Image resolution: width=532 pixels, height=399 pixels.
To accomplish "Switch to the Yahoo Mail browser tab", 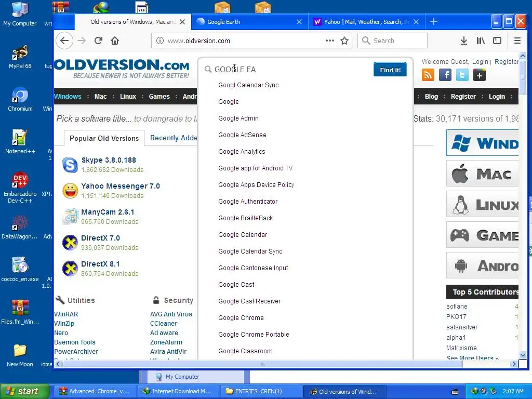I will click(366, 22).
